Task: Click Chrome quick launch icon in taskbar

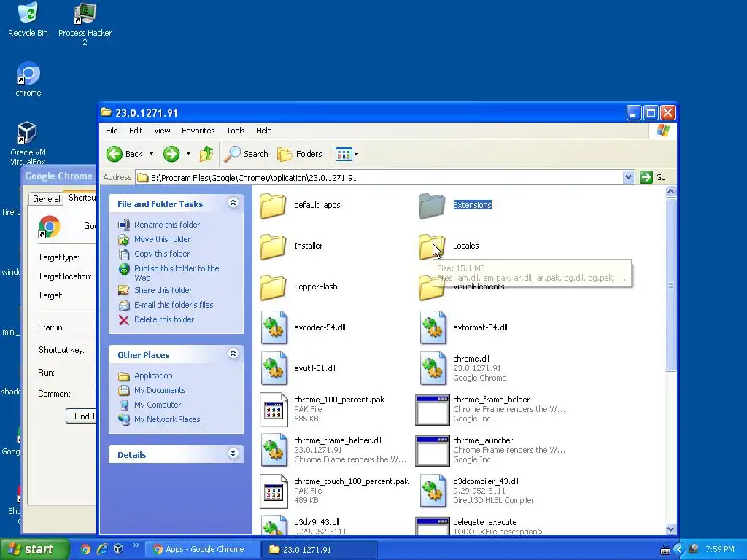Action: [x=85, y=549]
